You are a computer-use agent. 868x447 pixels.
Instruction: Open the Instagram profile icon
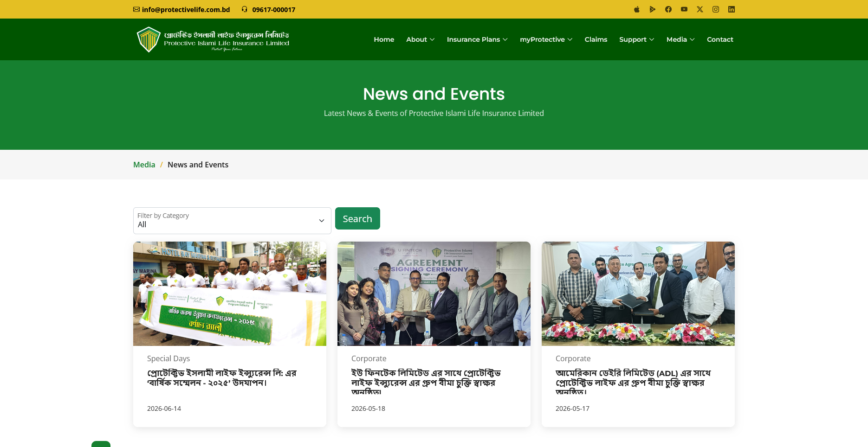coord(716,9)
